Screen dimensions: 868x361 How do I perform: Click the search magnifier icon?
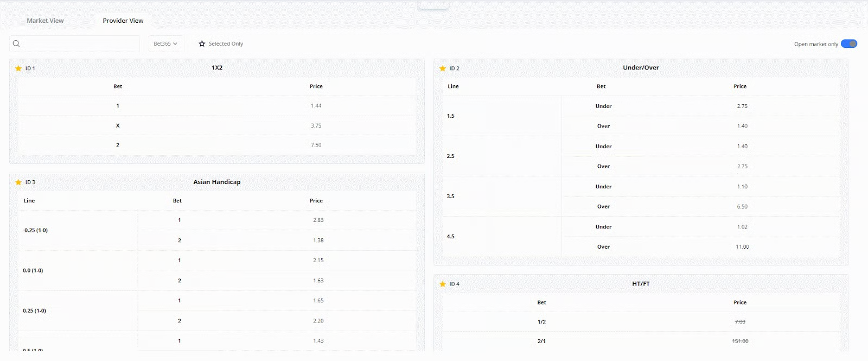tap(16, 43)
